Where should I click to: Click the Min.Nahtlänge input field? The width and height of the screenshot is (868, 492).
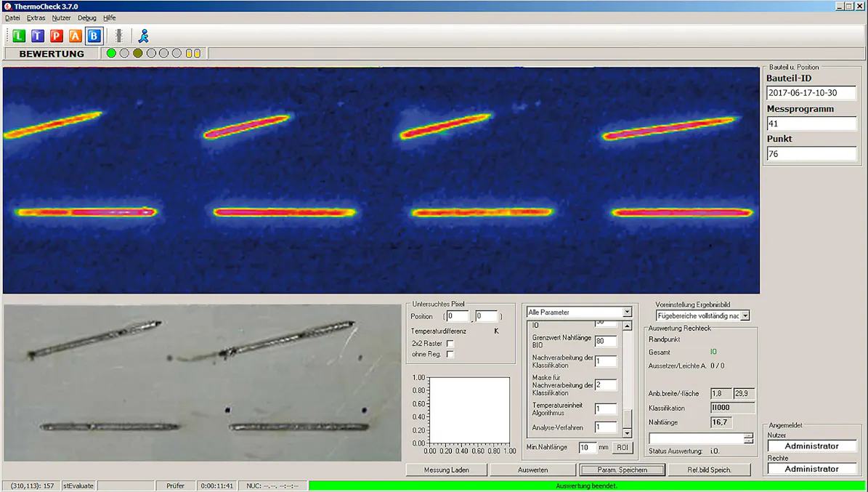[x=588, y=448]
